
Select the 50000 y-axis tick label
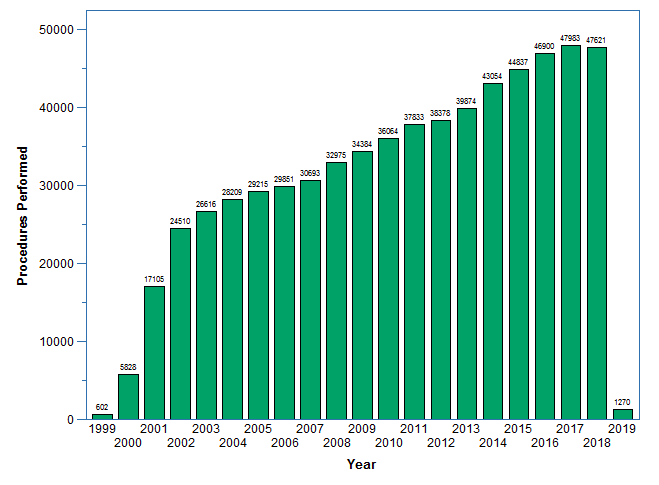[55, 30]
